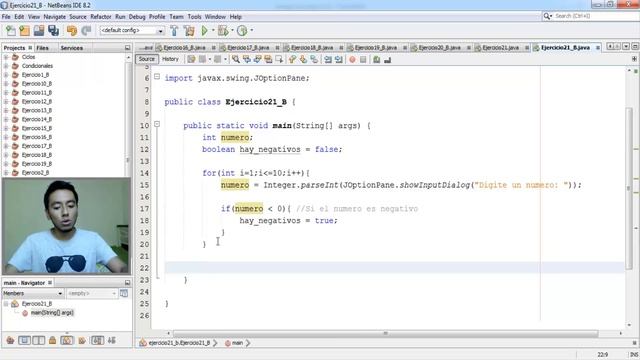
Task: Click the Source view button
Action: coord(147,59)
